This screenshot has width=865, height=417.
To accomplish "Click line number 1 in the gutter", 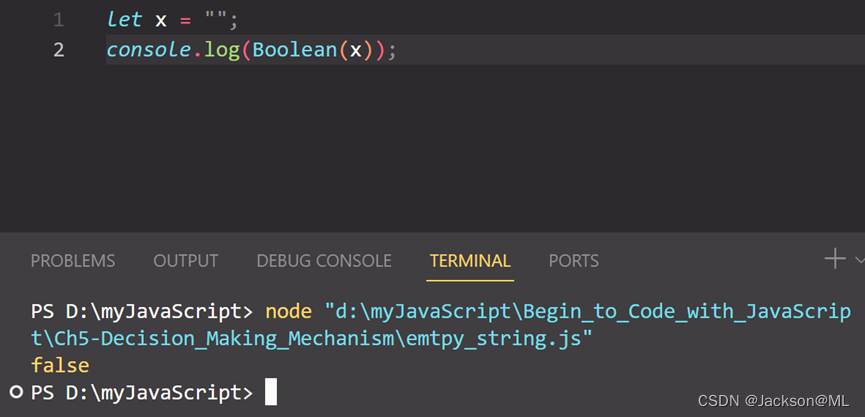I will coord(58,19).
